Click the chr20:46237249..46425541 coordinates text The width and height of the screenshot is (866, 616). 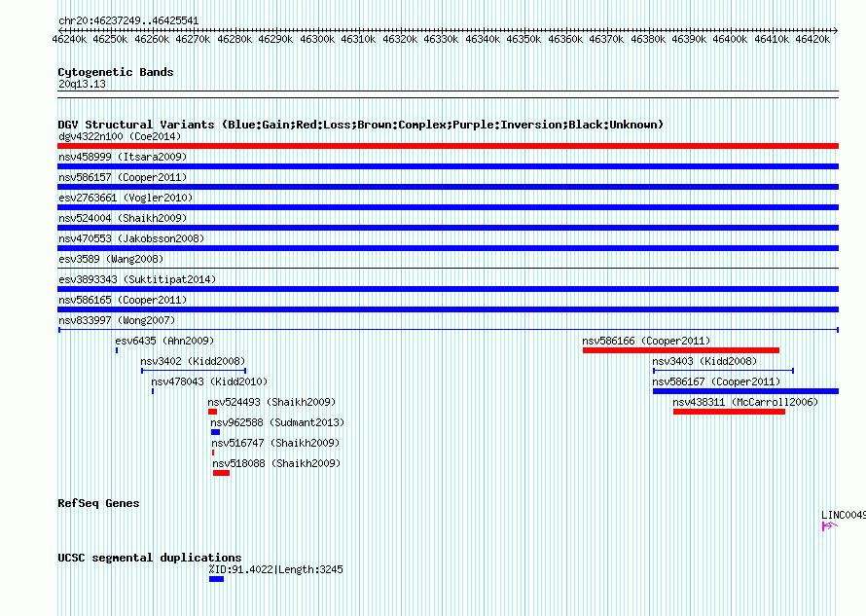point(128,21)
